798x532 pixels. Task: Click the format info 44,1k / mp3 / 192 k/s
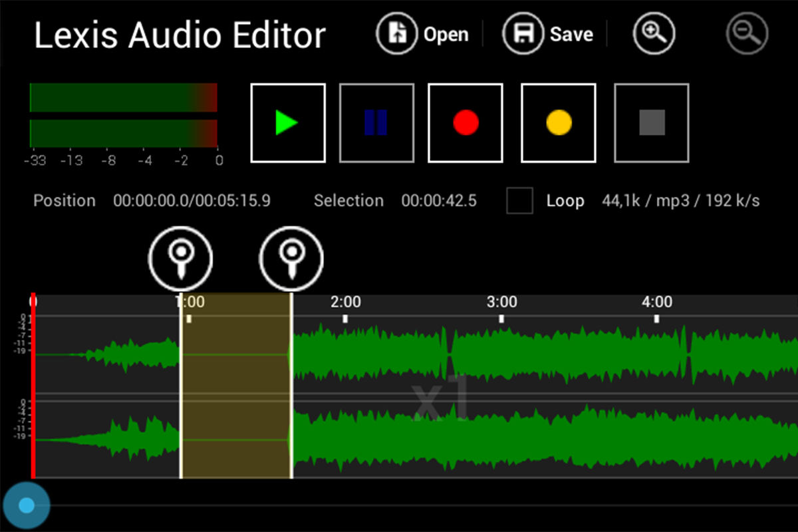[x=681, y=201]
